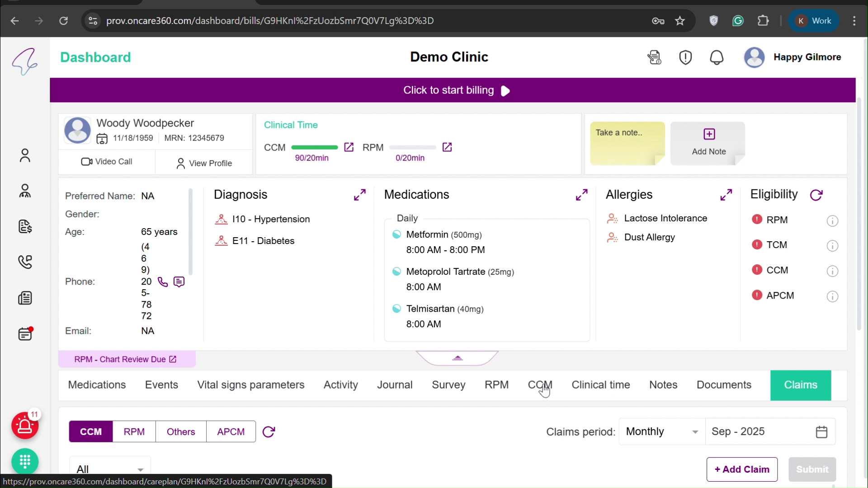Click the shield alert icon in the header
Screen dimensions: 868x488
[685, 57]
